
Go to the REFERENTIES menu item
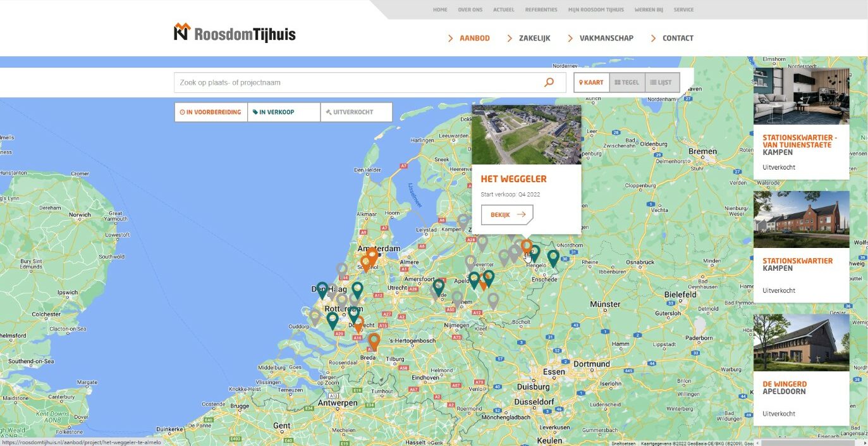(x=541, y=9)
